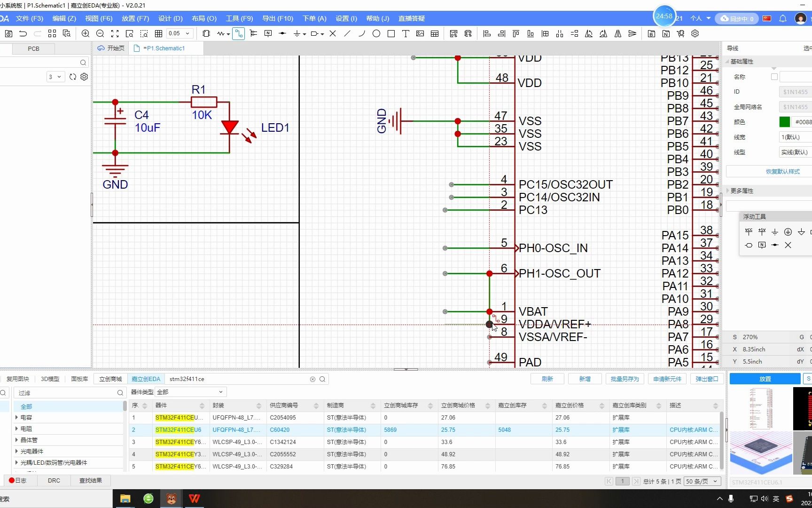Expand the 更多属性 section
The height and width of the screenshot is (508, 812).
pyautogui.click(x=727, y=190)
